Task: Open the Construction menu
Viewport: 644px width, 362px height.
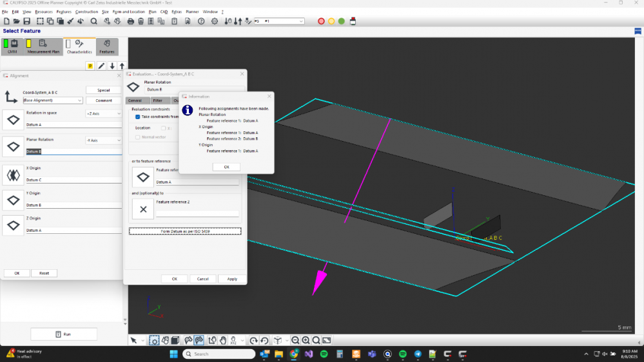Action: (x=86, y=12)
